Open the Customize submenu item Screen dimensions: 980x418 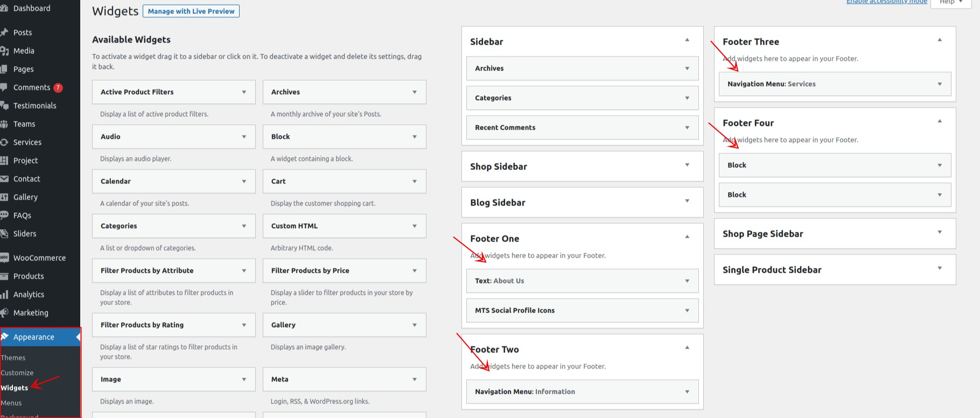pos(17,373)
